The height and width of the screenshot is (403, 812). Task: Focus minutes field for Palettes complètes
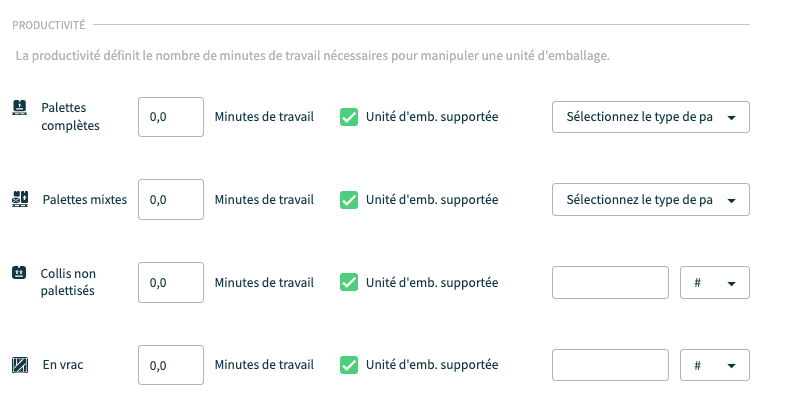click(171, 117)
